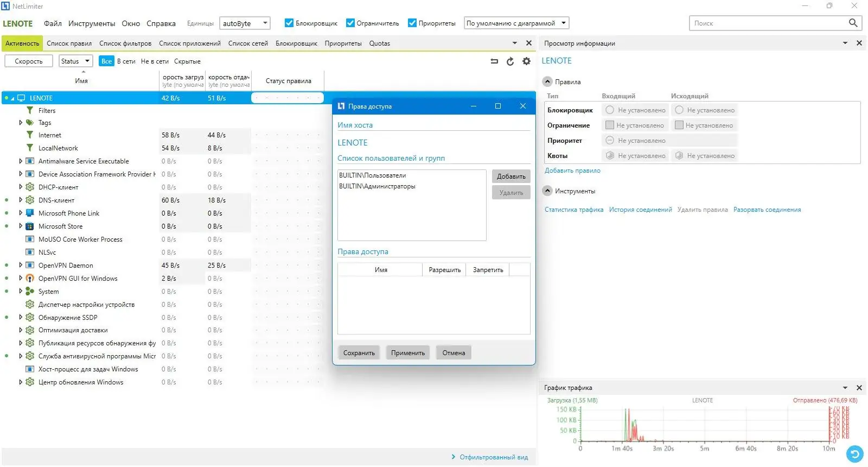
Task: Click the collapse-all arrows icon
Action: coord(494,61)
